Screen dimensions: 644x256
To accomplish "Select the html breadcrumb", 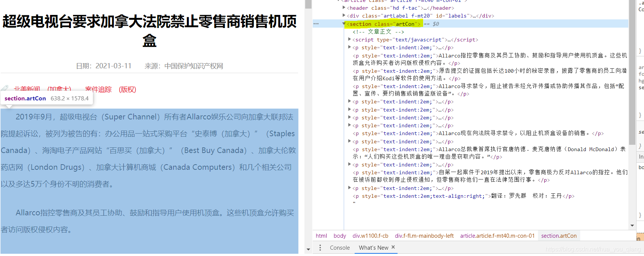I will pos(321,236).
